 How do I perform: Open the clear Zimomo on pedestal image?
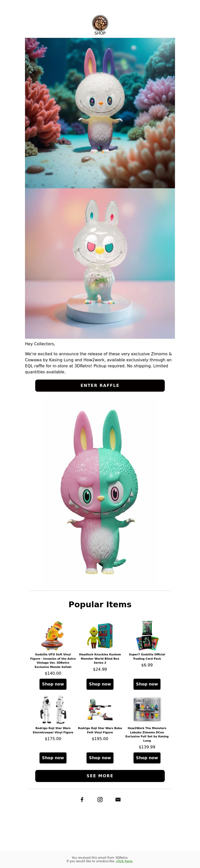100,264
